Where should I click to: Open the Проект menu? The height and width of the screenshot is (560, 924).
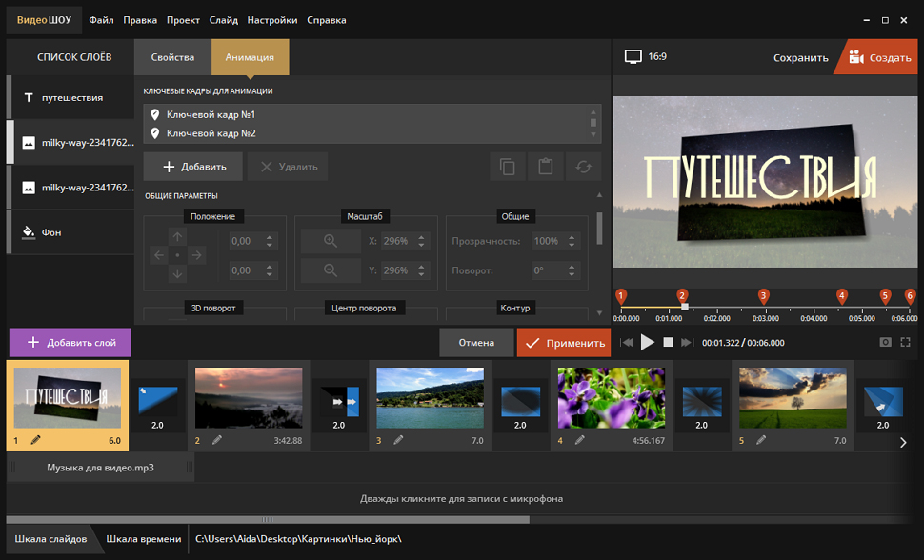183,20
